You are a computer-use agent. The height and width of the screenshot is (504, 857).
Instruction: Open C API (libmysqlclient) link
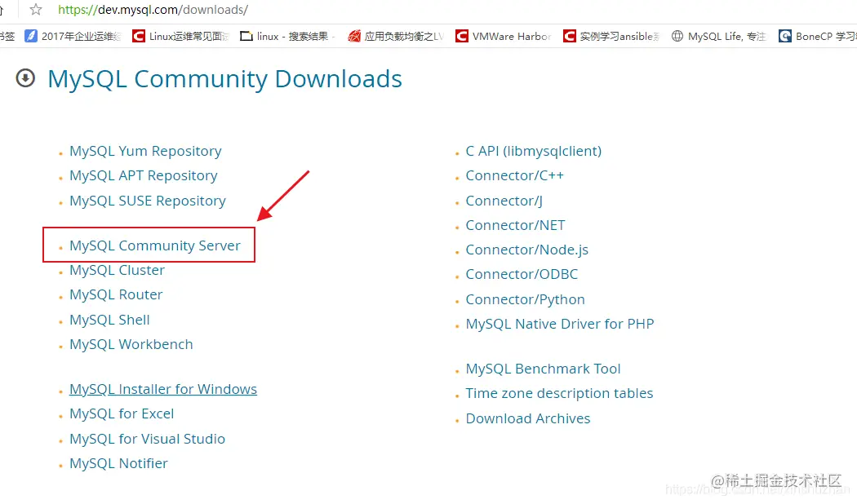[534, 151]
